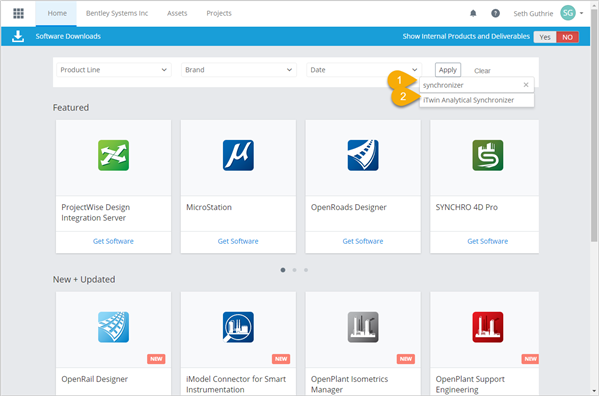599x396 pixels.
Task: Set Show Internal Products to Yes
Action: click(545, 37)
